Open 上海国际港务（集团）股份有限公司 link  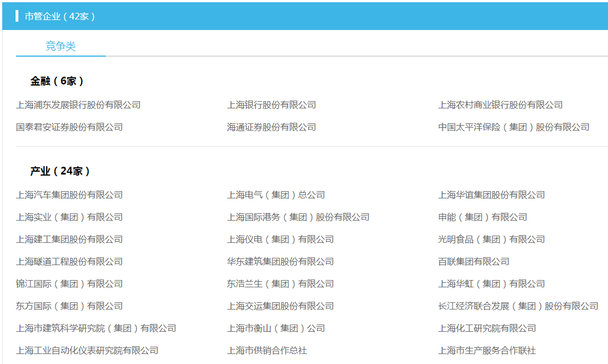click(298, 217)
